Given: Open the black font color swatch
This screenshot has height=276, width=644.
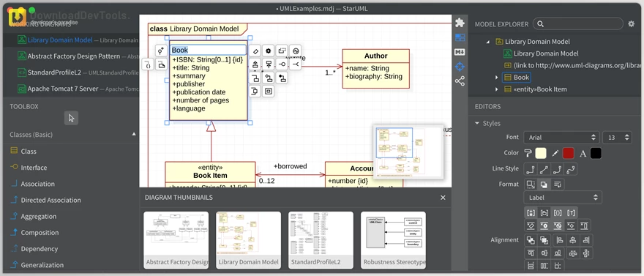Looking at the screenshot, I should coord(596,153).
